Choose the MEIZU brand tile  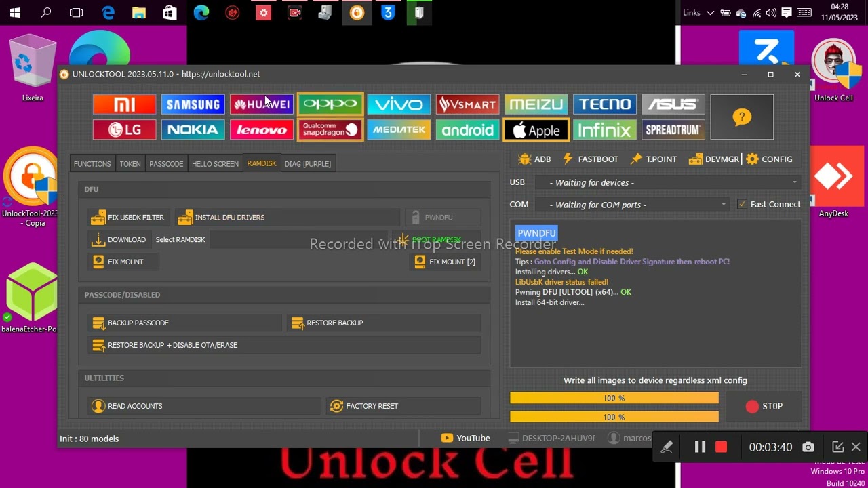536,104
